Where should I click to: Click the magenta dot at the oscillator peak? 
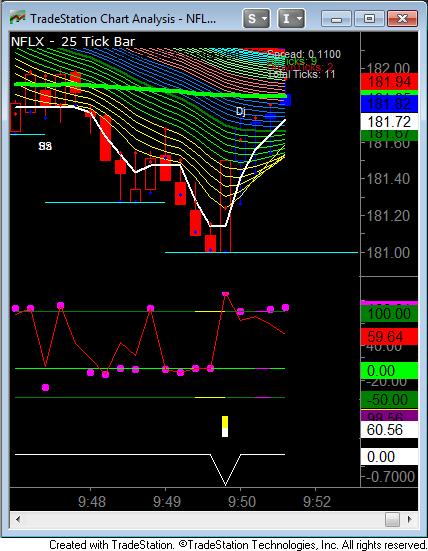point(226,294)
